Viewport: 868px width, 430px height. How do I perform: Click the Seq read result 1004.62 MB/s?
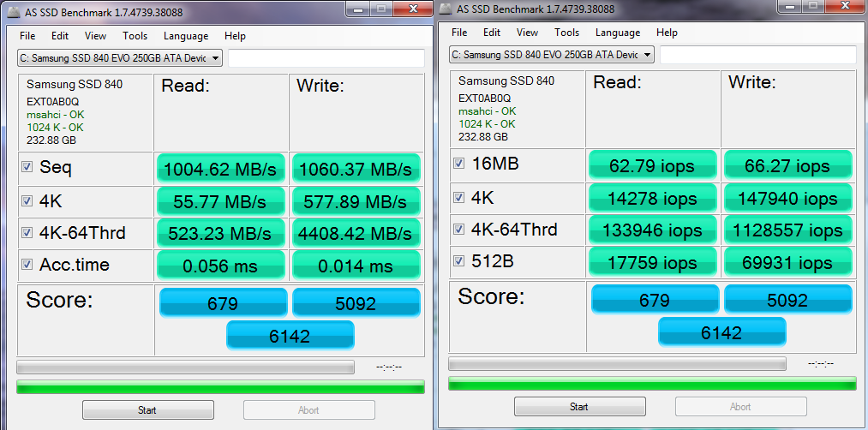221,169
